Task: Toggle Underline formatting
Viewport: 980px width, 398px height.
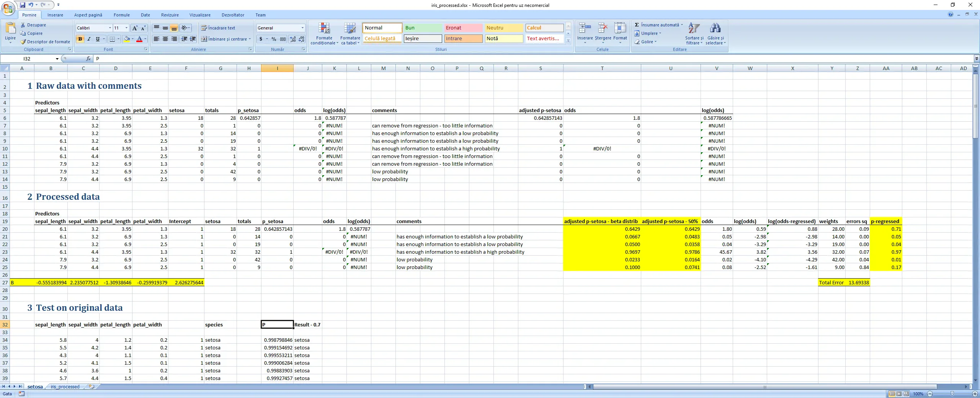Action: (98, 39)
